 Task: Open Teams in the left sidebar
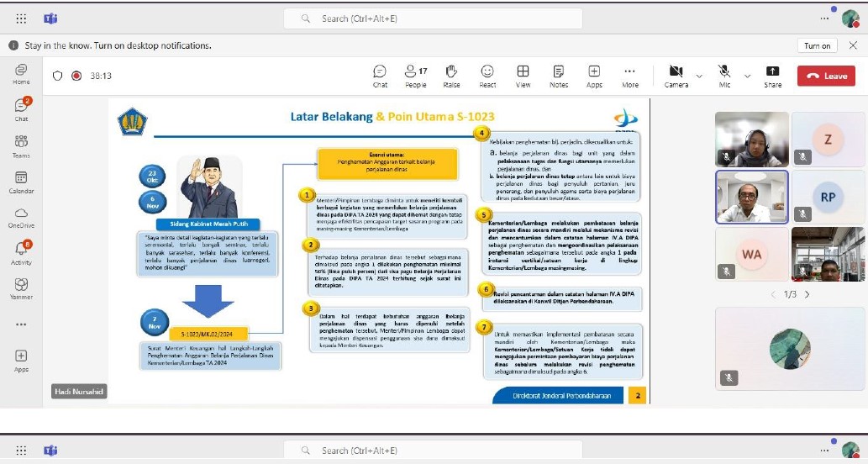21,147
